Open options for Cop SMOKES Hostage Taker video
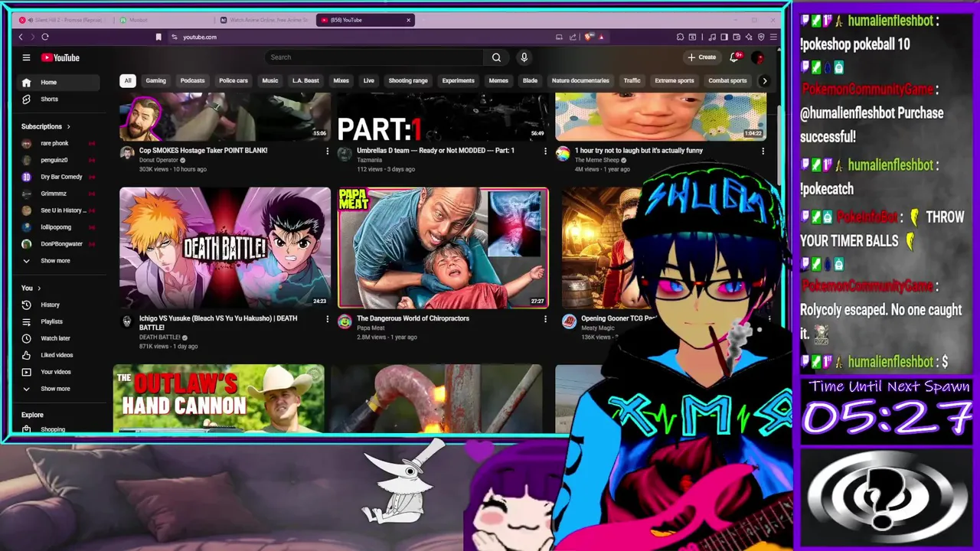The image size is (980, 551). coord(327,152)
